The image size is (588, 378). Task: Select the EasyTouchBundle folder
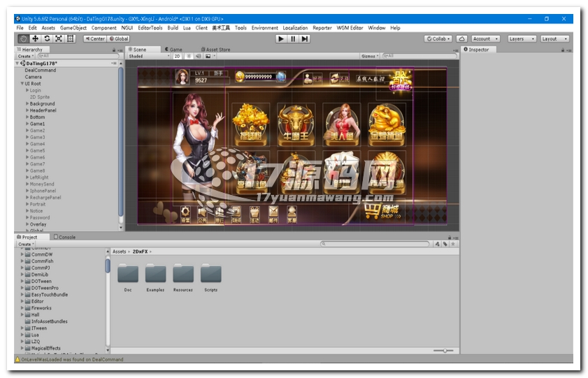pyautogui.click(x=50, y=294)
